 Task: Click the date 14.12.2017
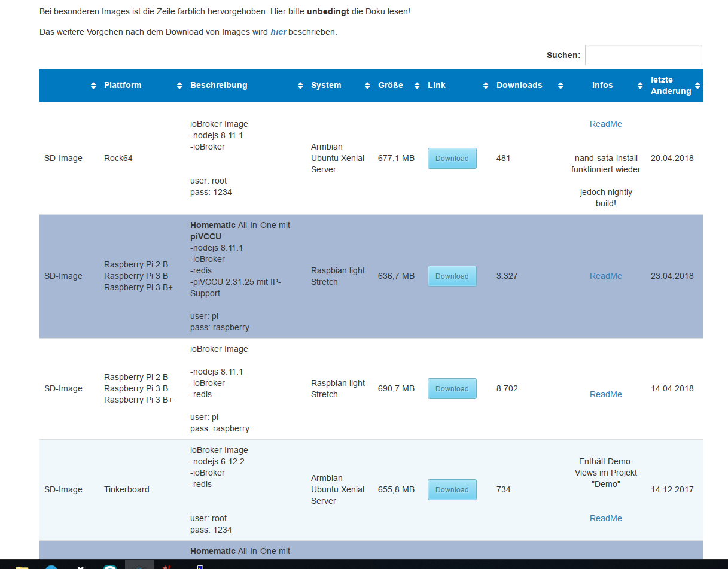pyautogui.click(x=672, y=489)
